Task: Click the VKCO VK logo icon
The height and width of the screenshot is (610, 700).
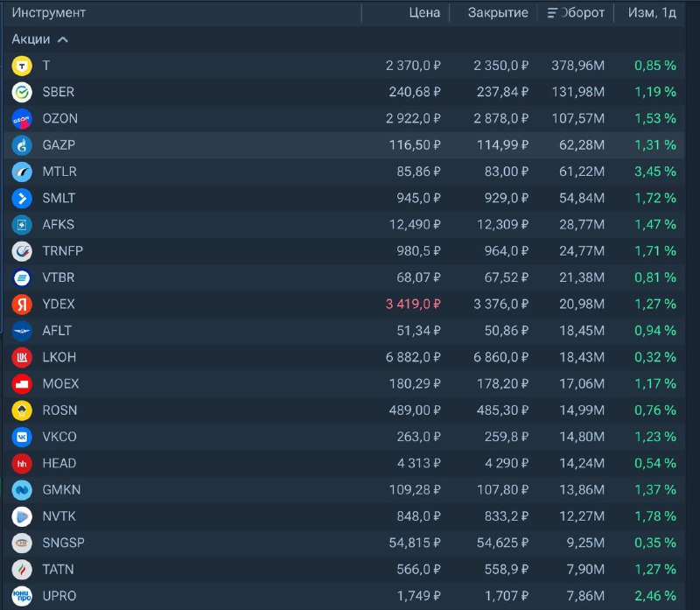Action: tap(22, 438)
